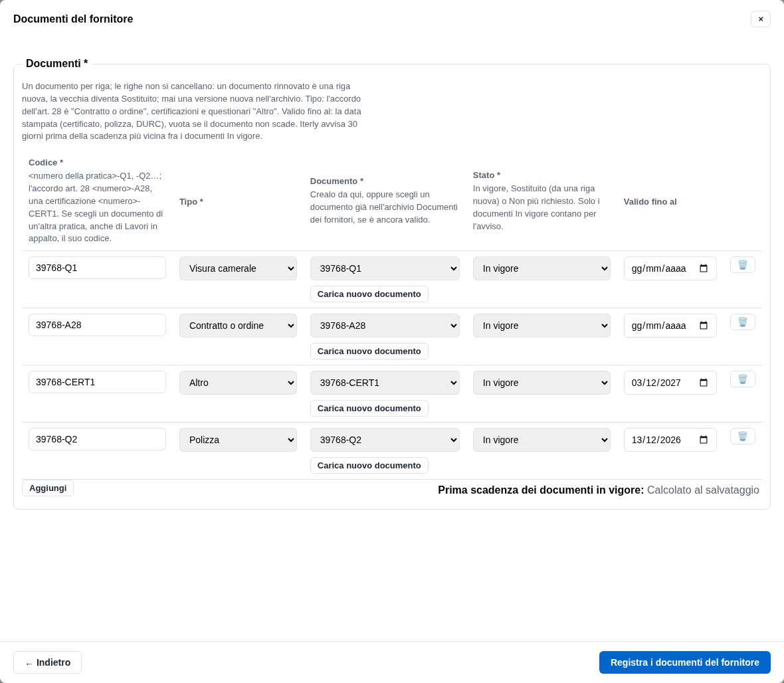Submit with Registra i documenti del fornitore
The height and width of the screenshot is (683, 784).
[x=684, y=662]
